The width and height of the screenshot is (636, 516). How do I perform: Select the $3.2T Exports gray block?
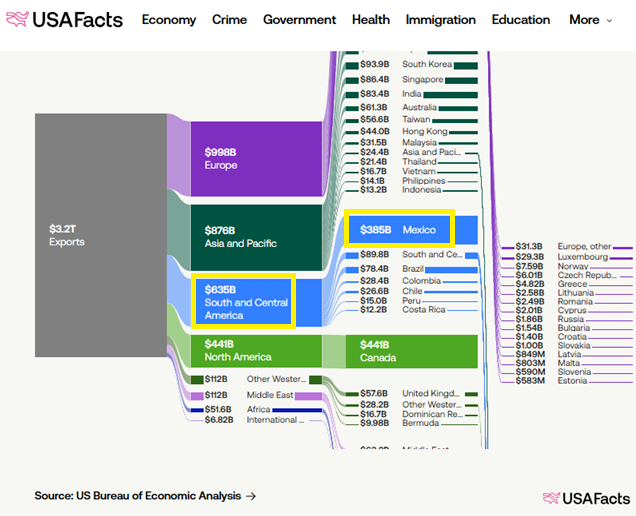click(101, 235)
